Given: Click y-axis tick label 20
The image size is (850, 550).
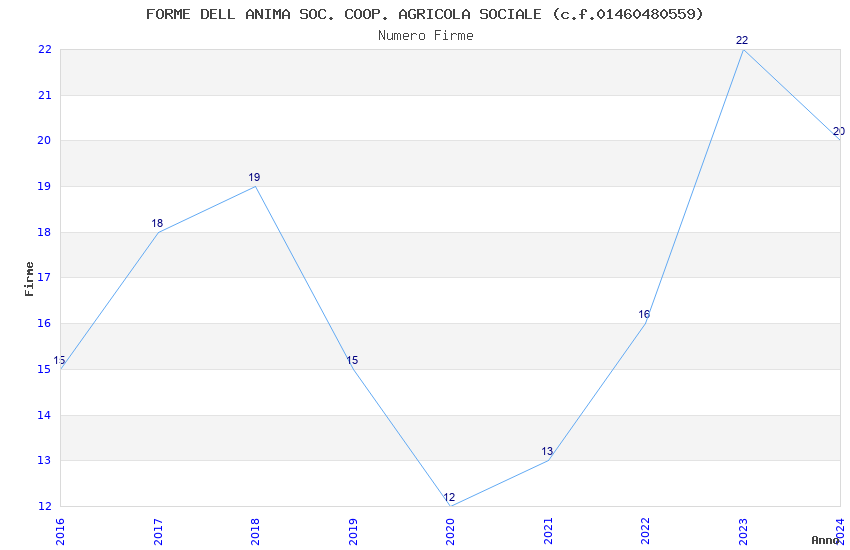Looking at the screenshot, I should 44,140.
